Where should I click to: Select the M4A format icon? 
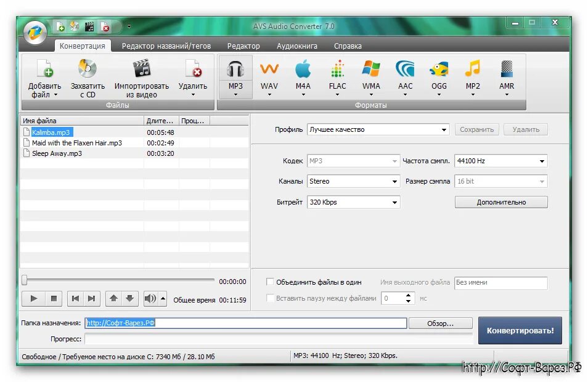(303, 69)
